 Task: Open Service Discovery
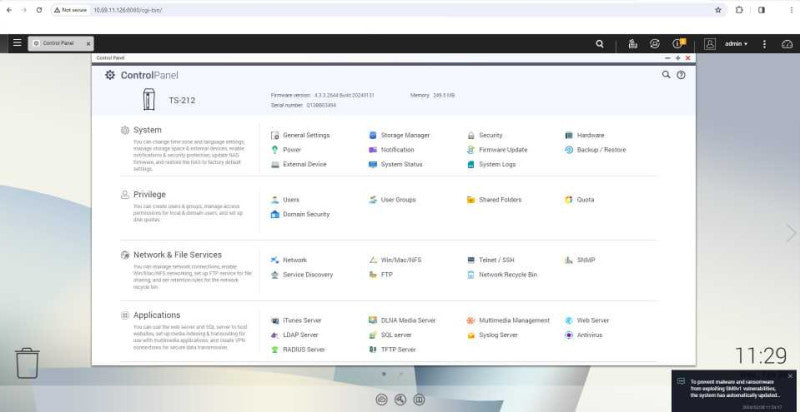click(302, 274)
